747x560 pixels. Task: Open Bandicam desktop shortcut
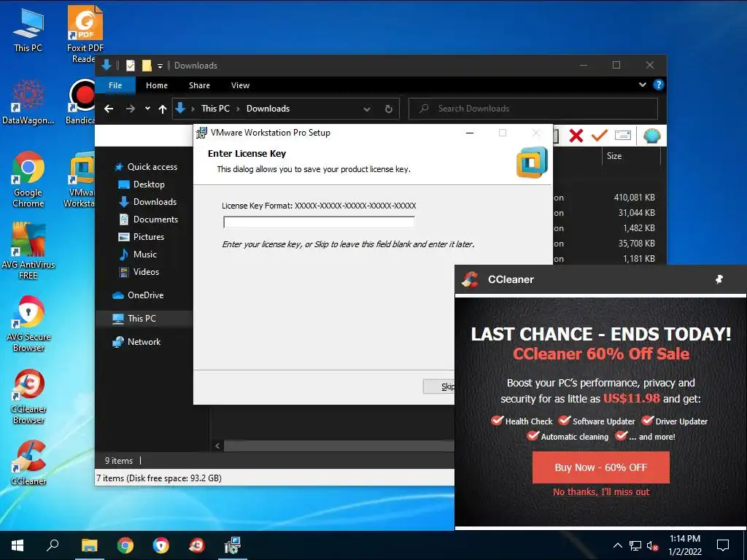(x=81, y=102)
